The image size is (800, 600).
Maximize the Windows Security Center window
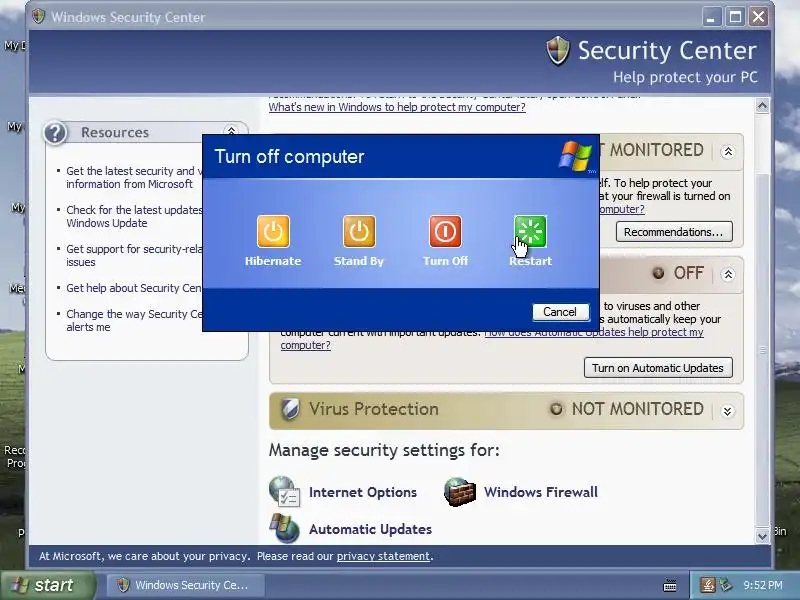coord(735,17)
